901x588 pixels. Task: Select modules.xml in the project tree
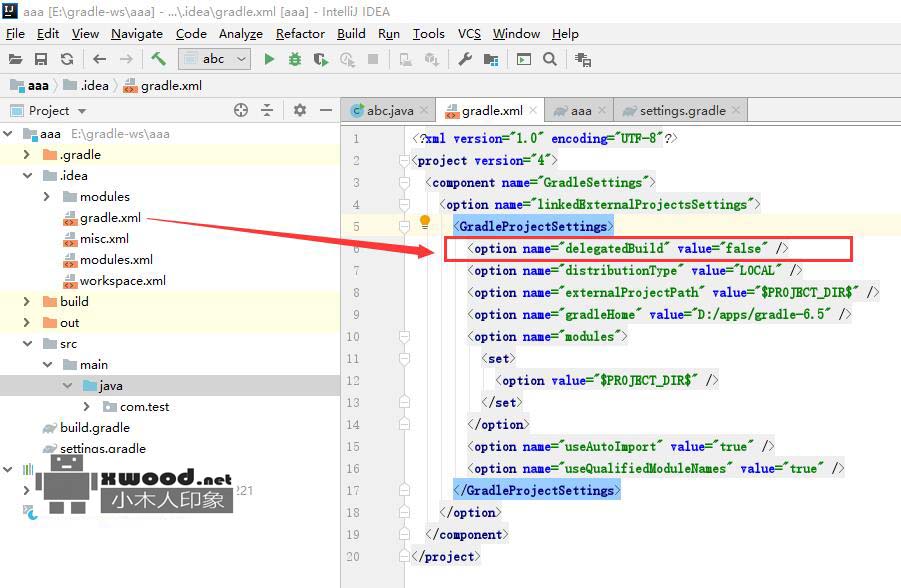(116, 260)
